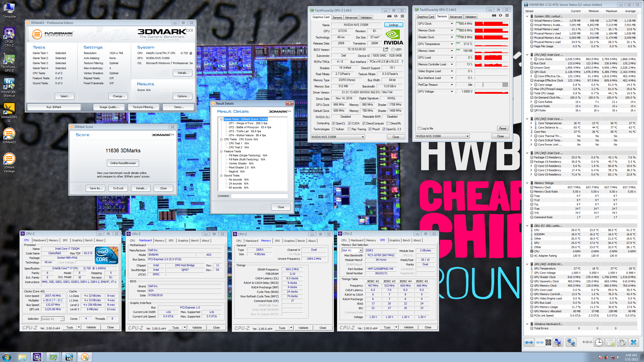Open 3DMark Vantage desktop icon
644x362 pixels.
[9, 163]
